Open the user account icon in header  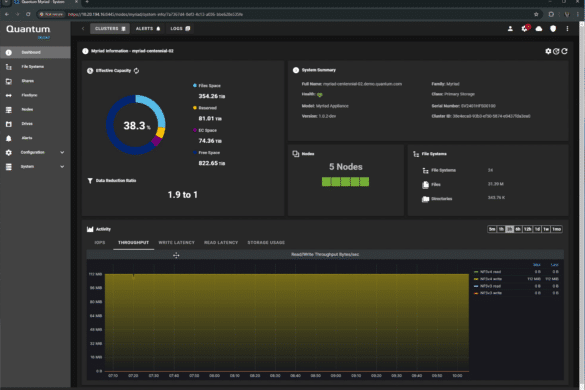point(510,29)
